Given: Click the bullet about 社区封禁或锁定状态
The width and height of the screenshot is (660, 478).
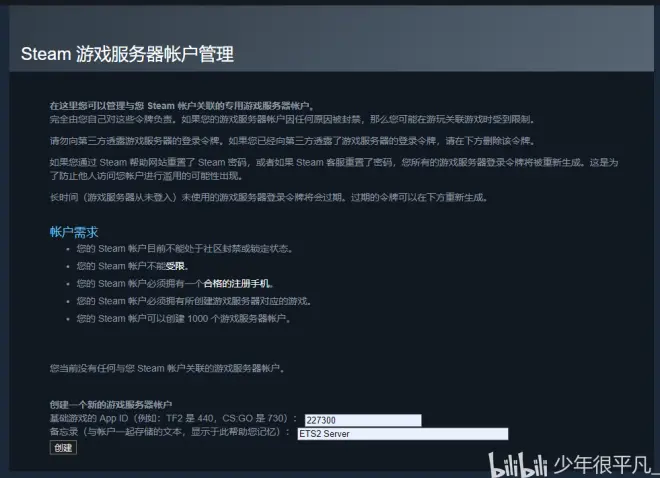Looking at the screenshot, I should point(184,249).
